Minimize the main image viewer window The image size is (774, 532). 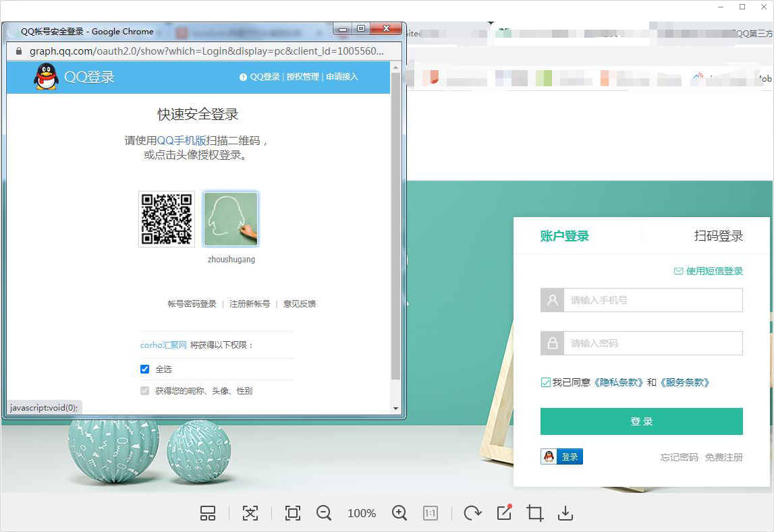[x=721, y=7]
